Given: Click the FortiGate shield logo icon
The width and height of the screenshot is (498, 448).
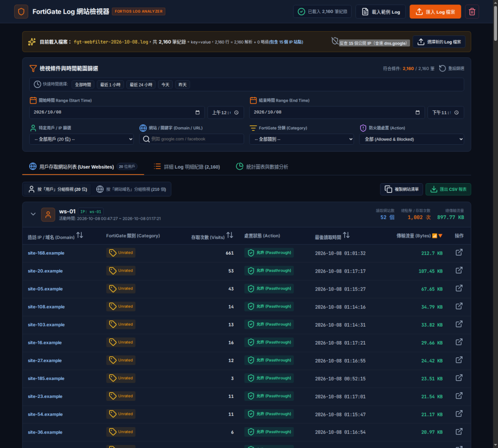Looking at the screenshot, I should coord(21,12).
